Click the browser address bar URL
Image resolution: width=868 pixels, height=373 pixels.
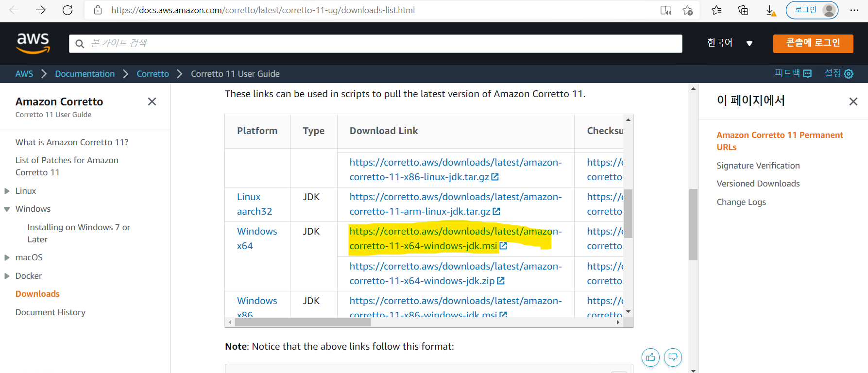(x=263, y=10)
